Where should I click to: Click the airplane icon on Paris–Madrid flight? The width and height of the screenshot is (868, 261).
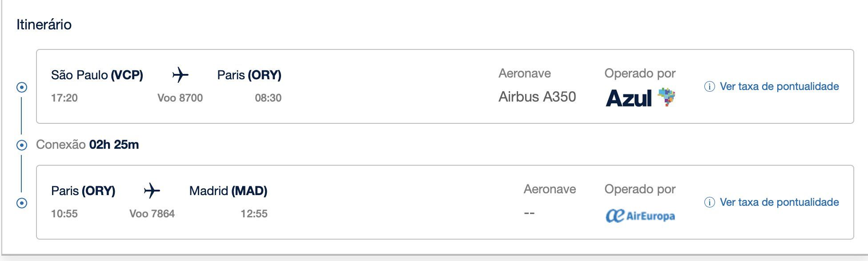152,191
